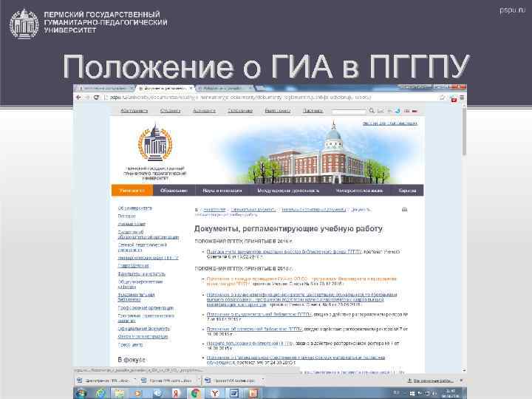Viewport: 532px width, 399px height.
Task: Open Фундаментальная библиотека sidebar link
Action: [137, 297]
